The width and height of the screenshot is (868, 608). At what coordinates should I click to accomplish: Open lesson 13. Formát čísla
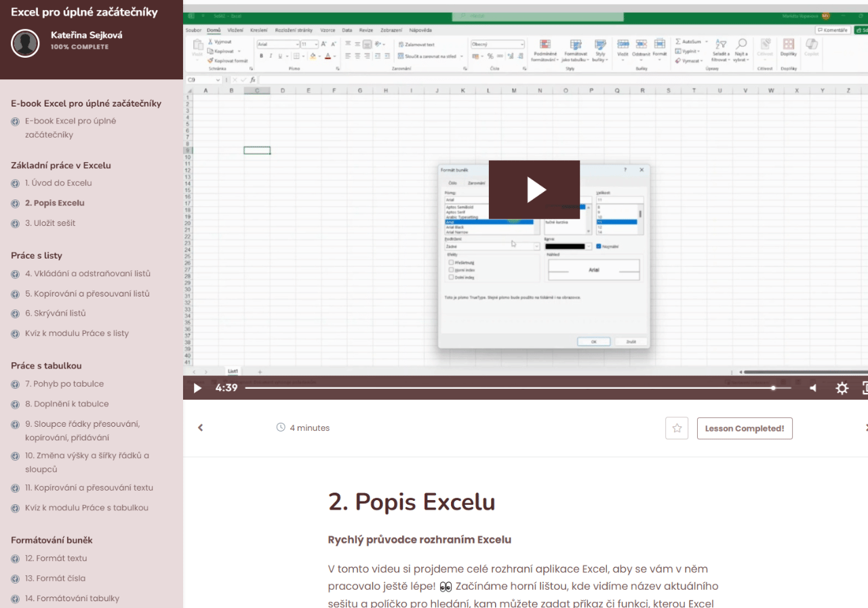pyautogui.click(x=56, y=579)
